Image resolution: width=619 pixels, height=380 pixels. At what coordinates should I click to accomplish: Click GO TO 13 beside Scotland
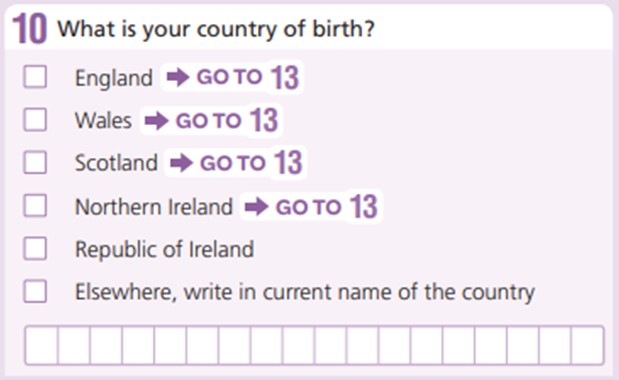click(251, 163)
